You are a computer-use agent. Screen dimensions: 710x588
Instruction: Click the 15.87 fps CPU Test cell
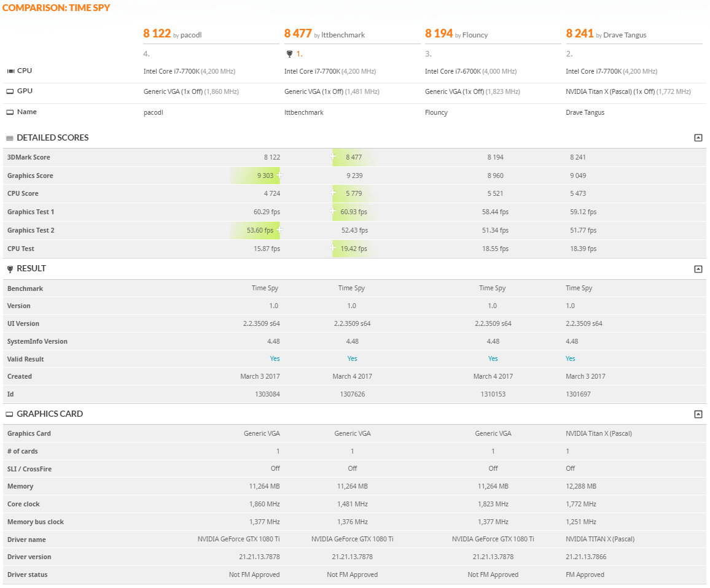click(x=267, y=249)
